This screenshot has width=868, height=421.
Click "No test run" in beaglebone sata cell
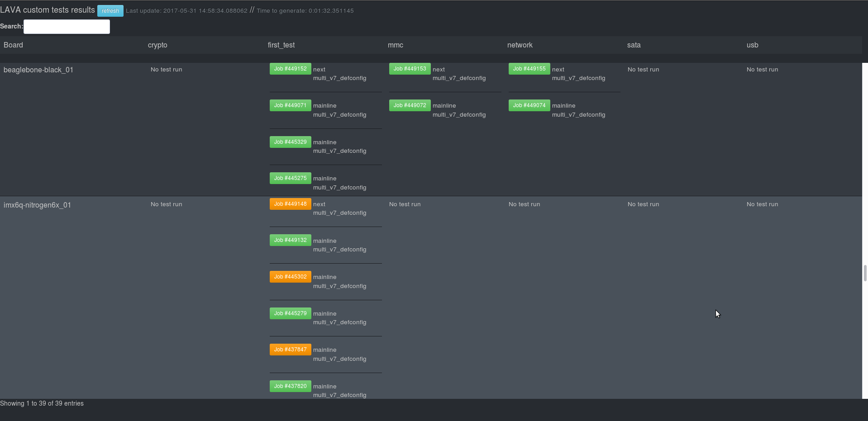pyautogui.click(x=643, y=70)
